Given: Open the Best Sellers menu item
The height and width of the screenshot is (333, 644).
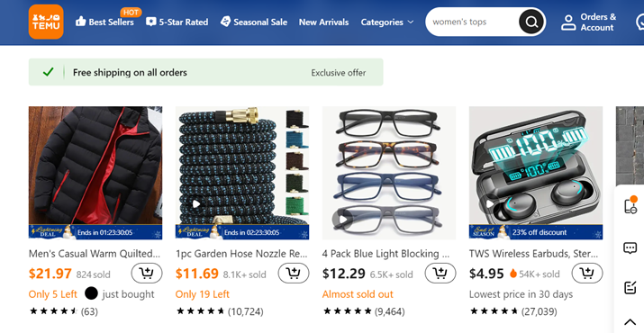Looking at the screenshot, I should (104, 22).
